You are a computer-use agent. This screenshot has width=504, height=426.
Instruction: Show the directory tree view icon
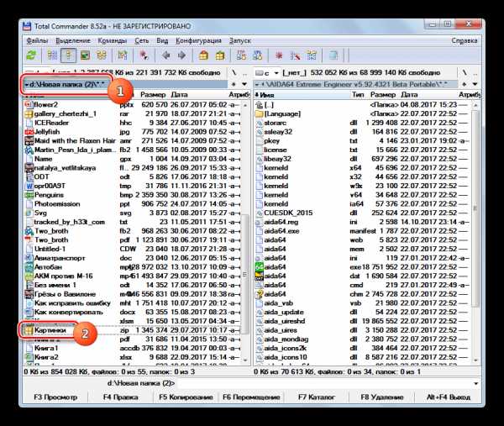point(102,55)
